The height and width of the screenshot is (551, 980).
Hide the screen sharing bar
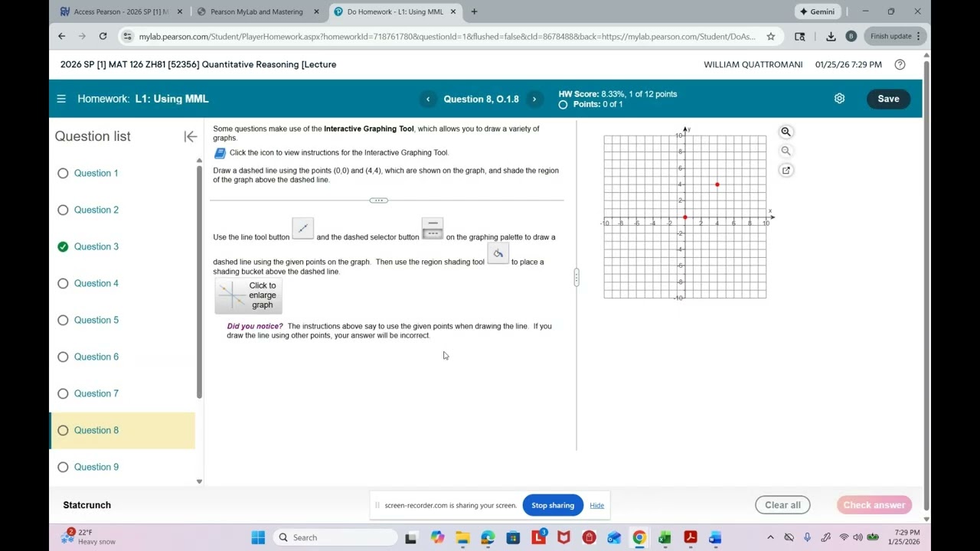pos(596,505)
